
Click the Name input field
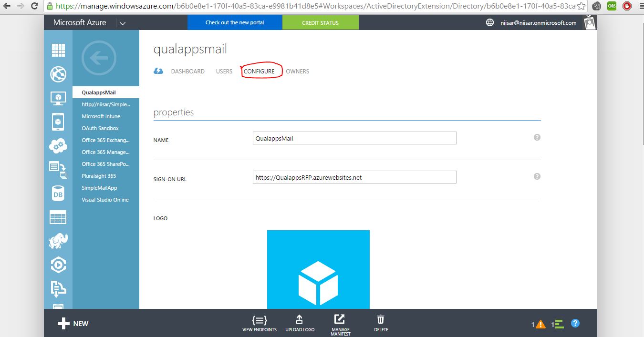354,138
